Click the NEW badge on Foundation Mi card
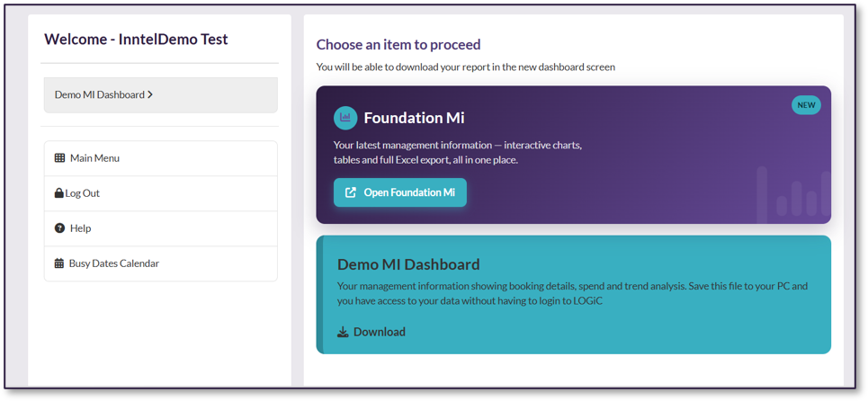This screenshot has height=401, width=868. pos(806,105)
